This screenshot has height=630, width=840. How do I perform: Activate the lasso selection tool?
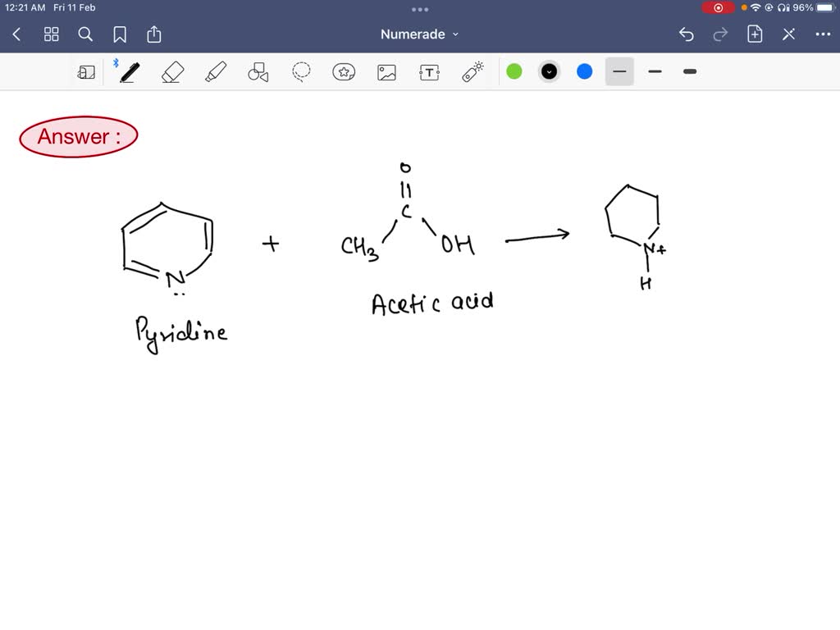[x=300, y=71]
